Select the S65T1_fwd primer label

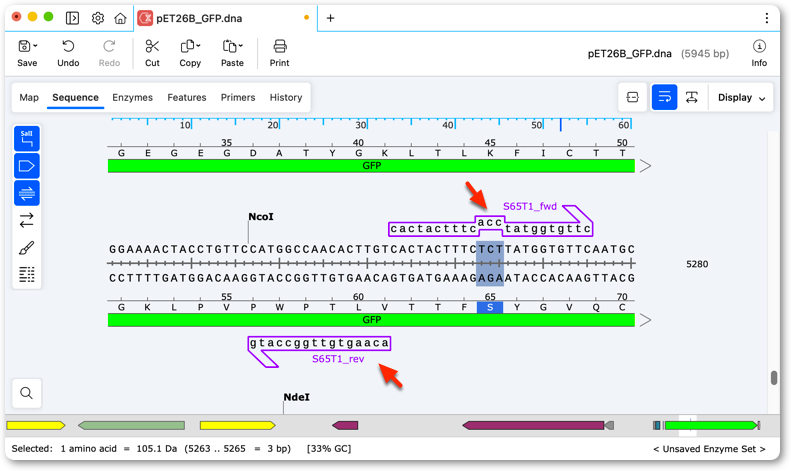tap(530, 206)
